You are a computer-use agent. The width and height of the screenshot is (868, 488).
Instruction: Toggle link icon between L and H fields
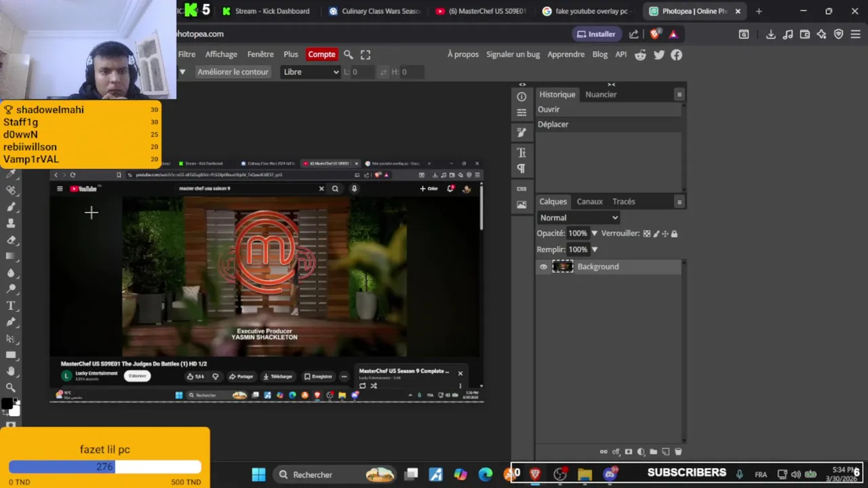click(x=383, y=72)
